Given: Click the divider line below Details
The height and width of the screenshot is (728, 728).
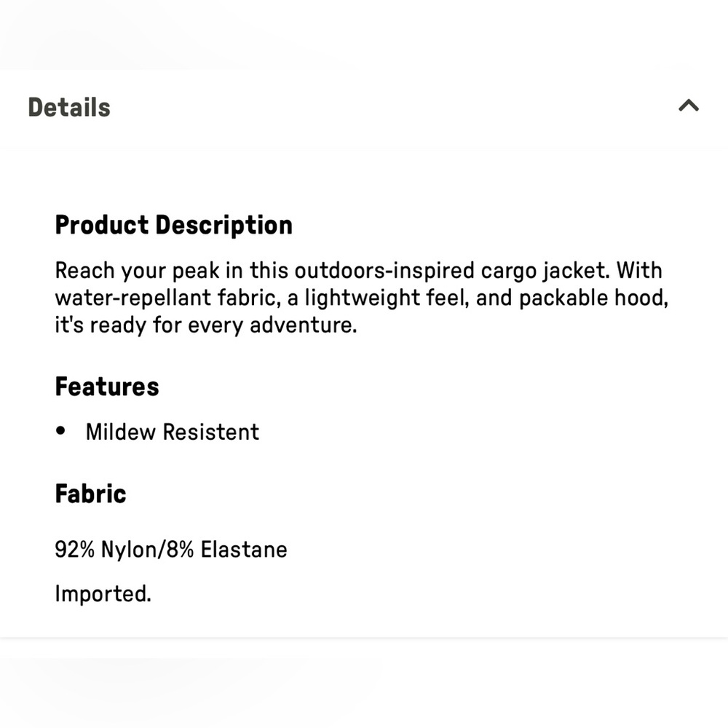Looking at the screenshot, I should click(x=364, y=148).
